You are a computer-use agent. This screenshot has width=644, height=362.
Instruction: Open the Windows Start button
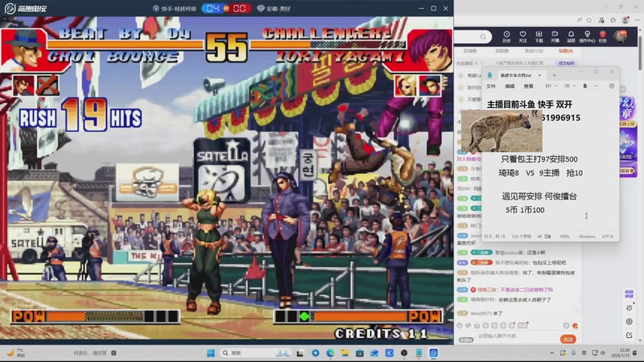click(x=211, y=353)
